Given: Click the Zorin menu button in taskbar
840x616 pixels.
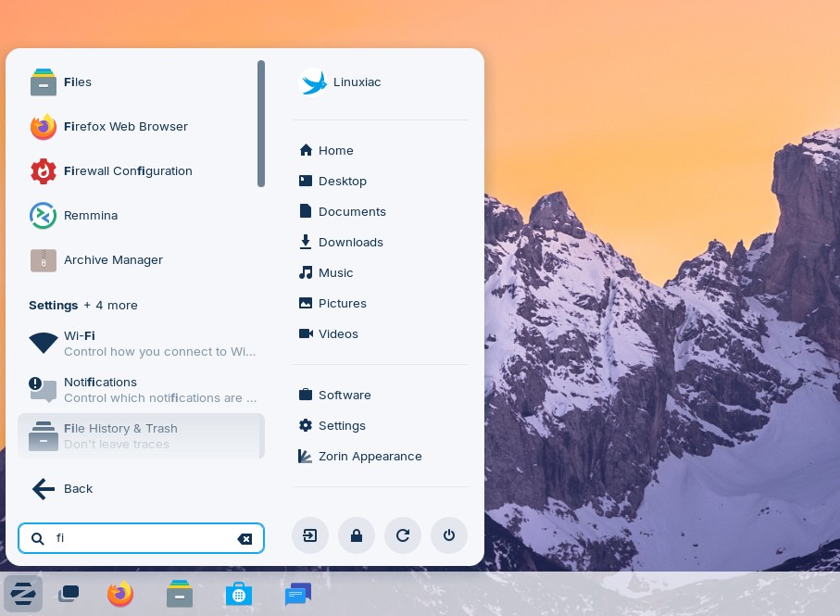Looking at the screenshot, I should click(x=23, y=594).
